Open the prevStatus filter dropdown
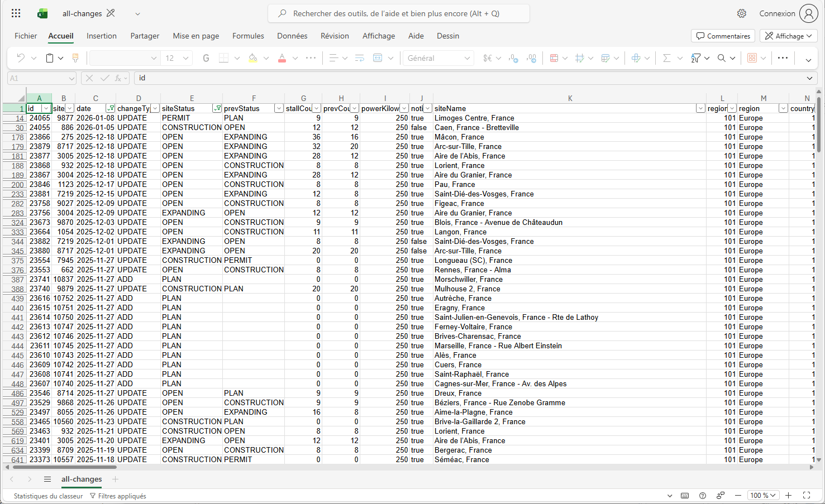825x504 pixels. pos(279,108)
